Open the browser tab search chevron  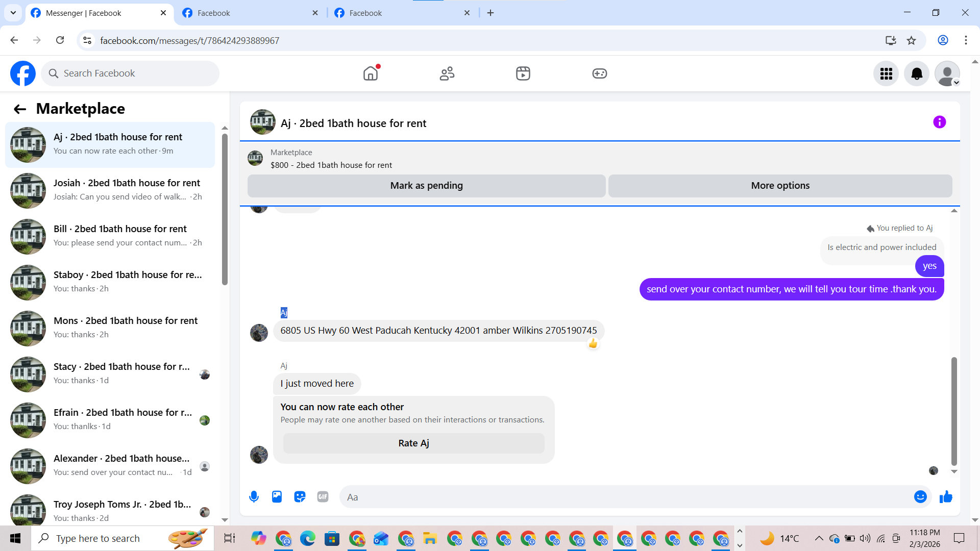tap(13, 13)
